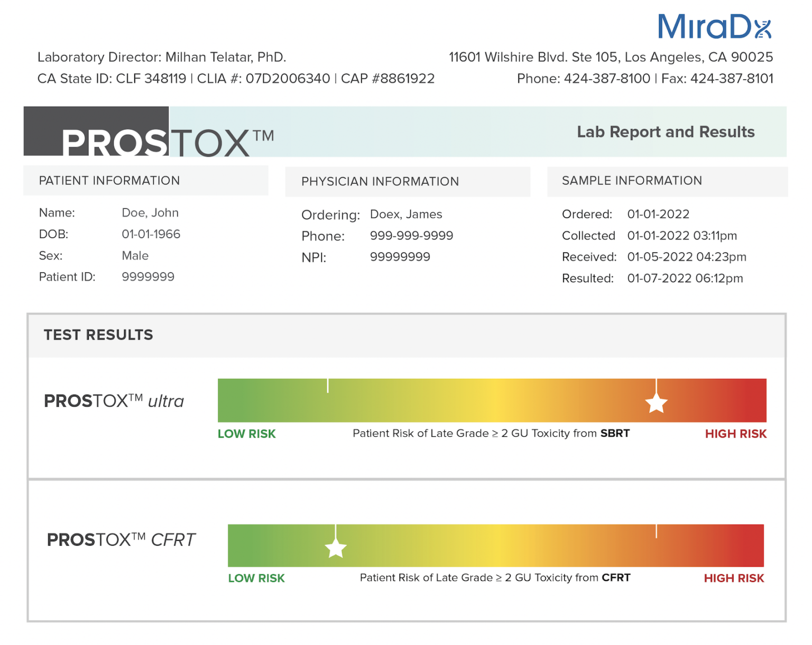The image size is (812, 645).
Task: Click the lab phone number 424-387-8100
Action: pos(607,79)
